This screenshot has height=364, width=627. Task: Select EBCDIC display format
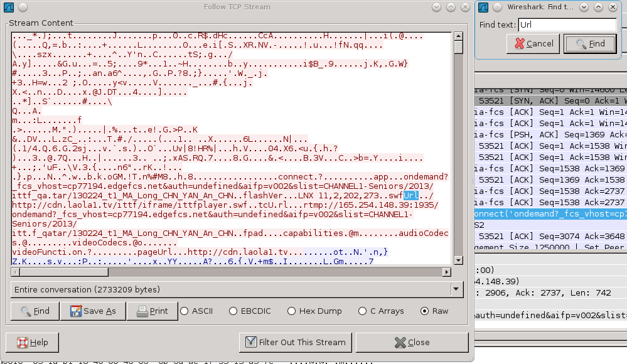tap(250, 311)
